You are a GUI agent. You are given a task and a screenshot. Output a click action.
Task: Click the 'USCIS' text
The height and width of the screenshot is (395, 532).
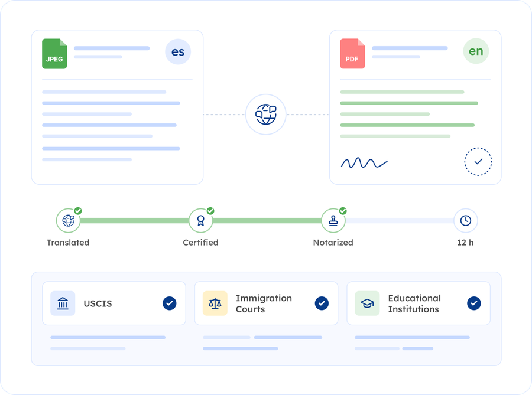98,303
